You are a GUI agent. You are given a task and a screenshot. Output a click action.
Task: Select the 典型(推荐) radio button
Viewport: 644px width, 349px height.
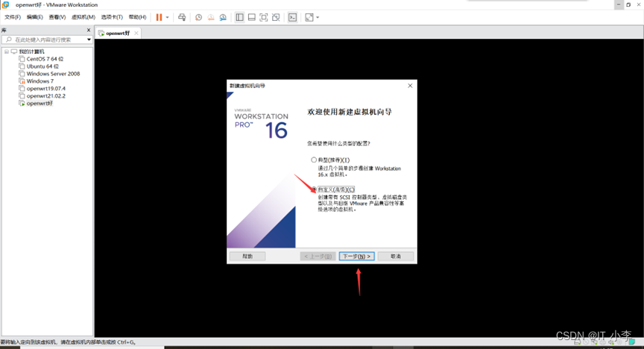click(314, 160)
